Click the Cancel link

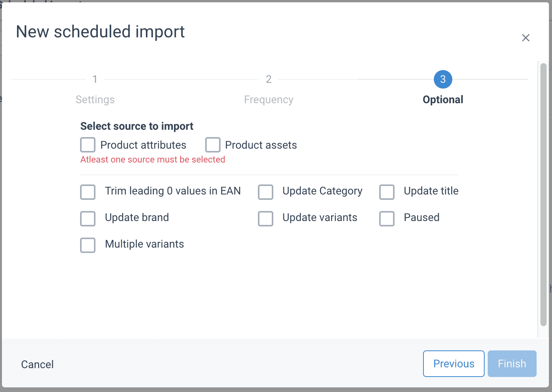click(37, 364)
